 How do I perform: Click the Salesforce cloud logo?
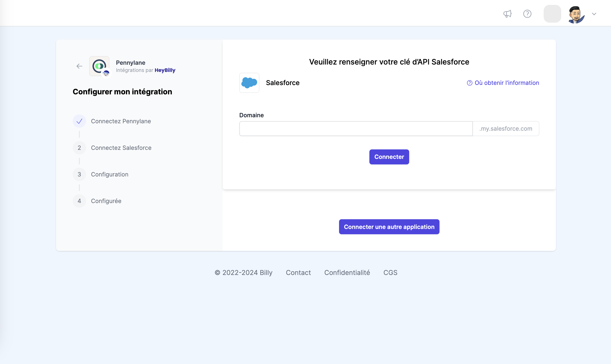coord(249,83)
